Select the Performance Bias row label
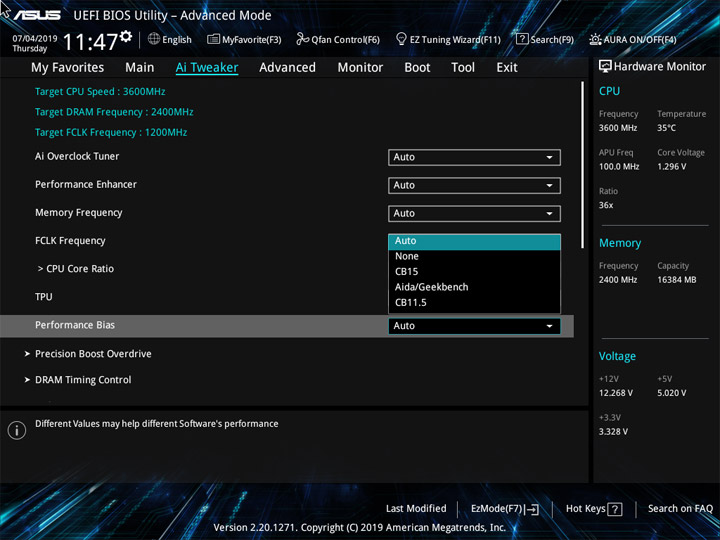The width and height of the screenshot is (720, 540). click(75, 325)
